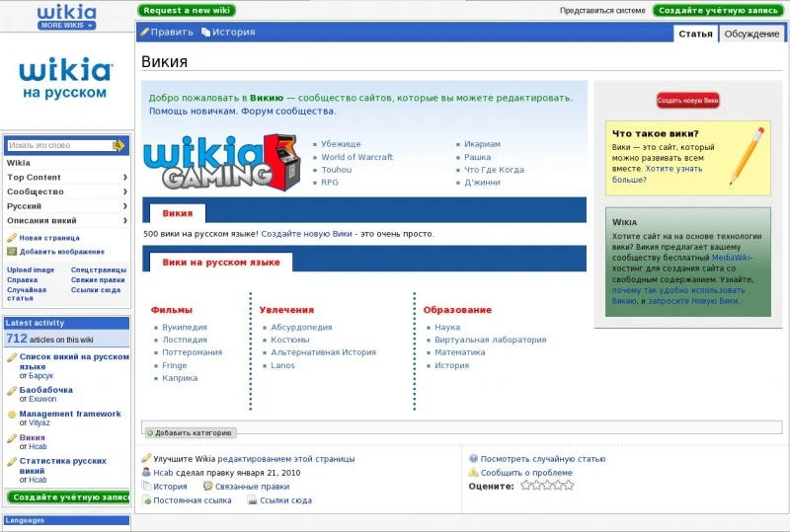
Task: Open the MORE WIKIS dropdown
Action: tap(66, 26)
